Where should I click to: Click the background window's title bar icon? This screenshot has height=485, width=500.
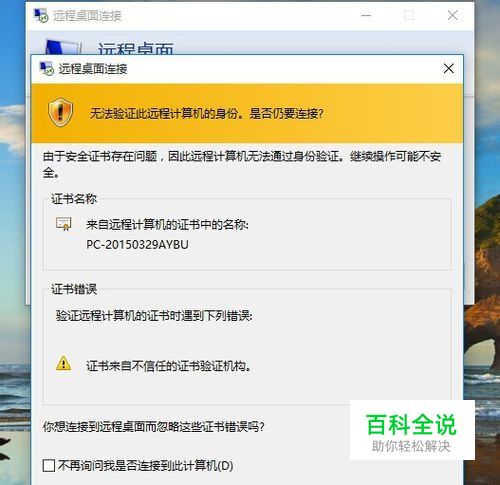point(41,15)
